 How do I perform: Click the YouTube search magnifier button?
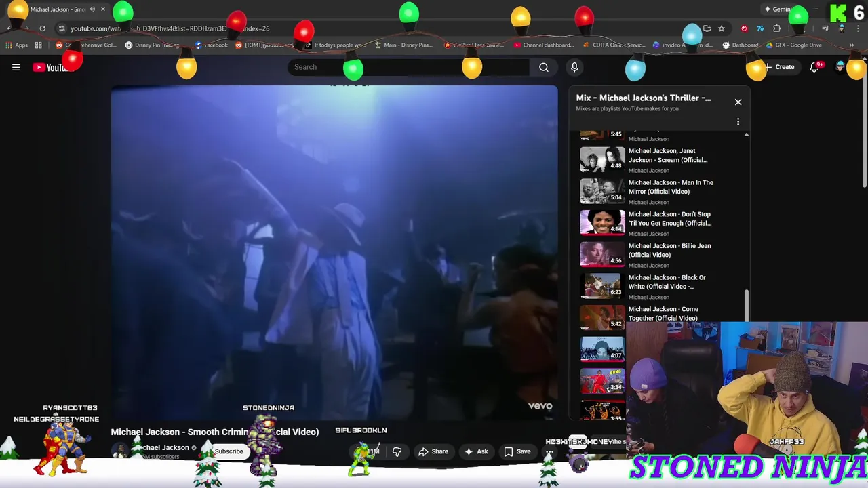(x=543, y=67)
